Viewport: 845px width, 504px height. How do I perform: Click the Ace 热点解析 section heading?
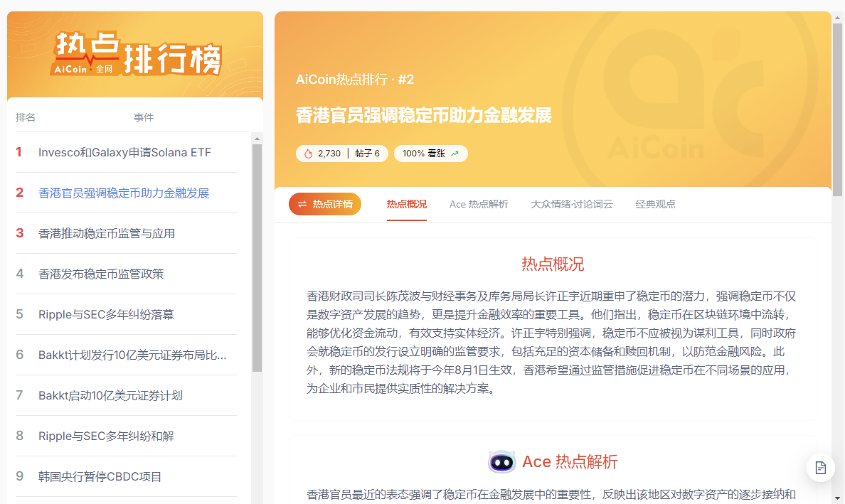tap(570, 462)
